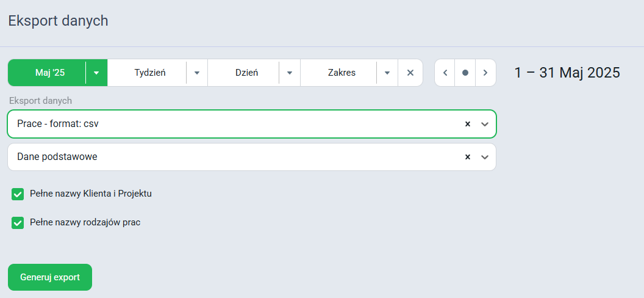Expand the 'Prace - format: csv' chevron

[x=485, y=124]
